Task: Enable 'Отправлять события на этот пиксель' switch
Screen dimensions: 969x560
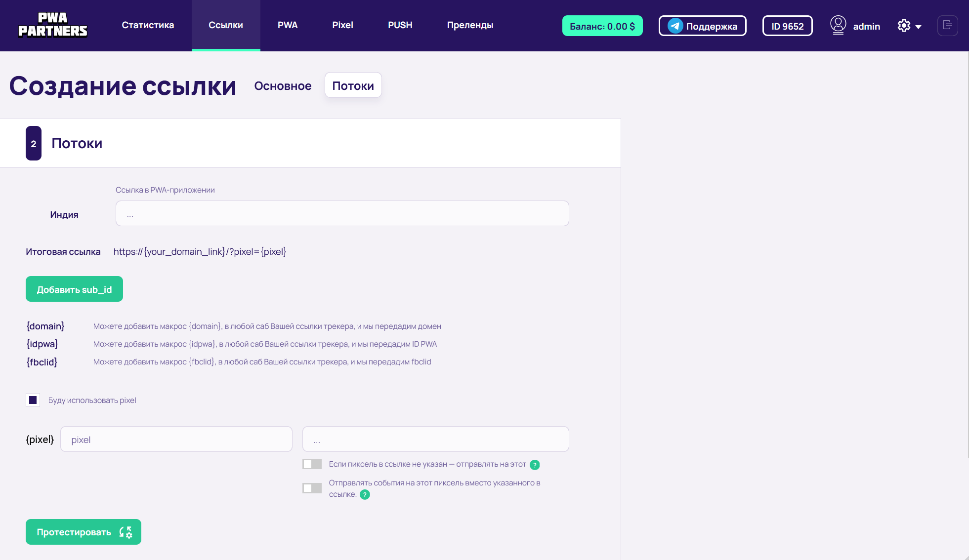Action: pyautogui.click(x=312, y=488)
